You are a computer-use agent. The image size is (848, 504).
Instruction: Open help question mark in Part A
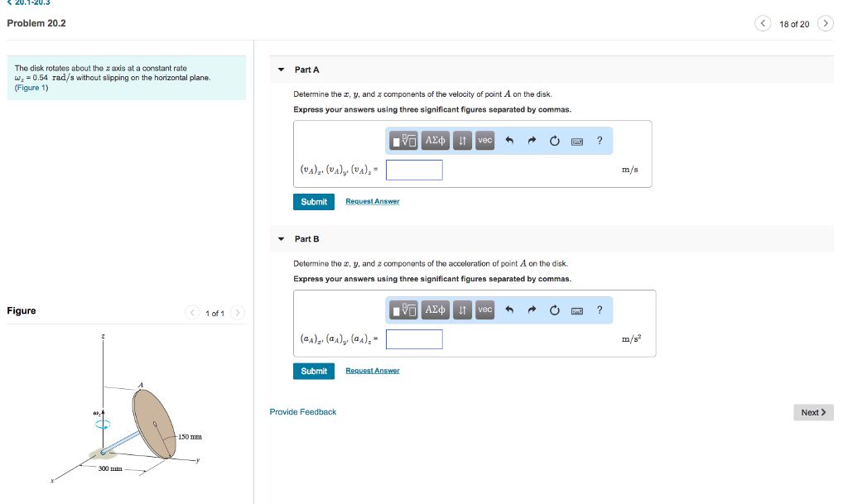600,141
